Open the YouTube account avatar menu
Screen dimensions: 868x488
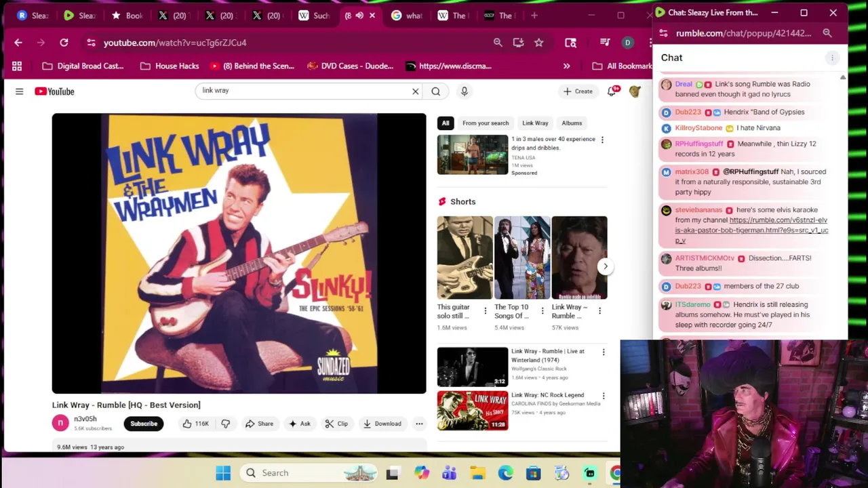[x=635, y=91]
